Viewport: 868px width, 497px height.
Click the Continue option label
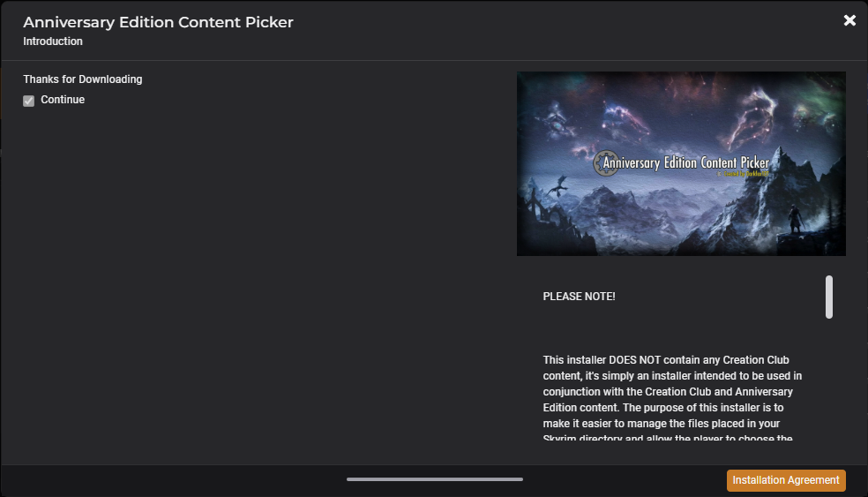[63, 100]
